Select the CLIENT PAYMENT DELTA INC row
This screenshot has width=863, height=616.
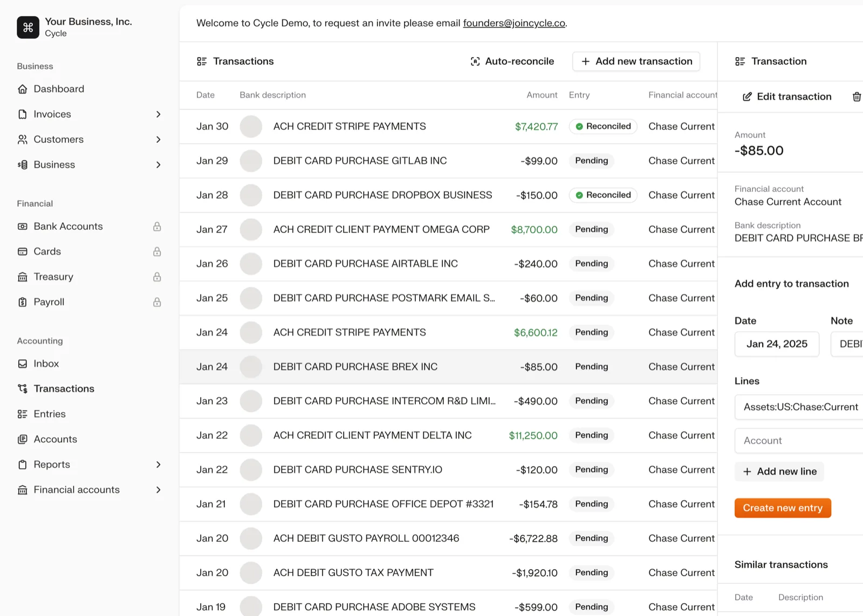tap(448, 435)
